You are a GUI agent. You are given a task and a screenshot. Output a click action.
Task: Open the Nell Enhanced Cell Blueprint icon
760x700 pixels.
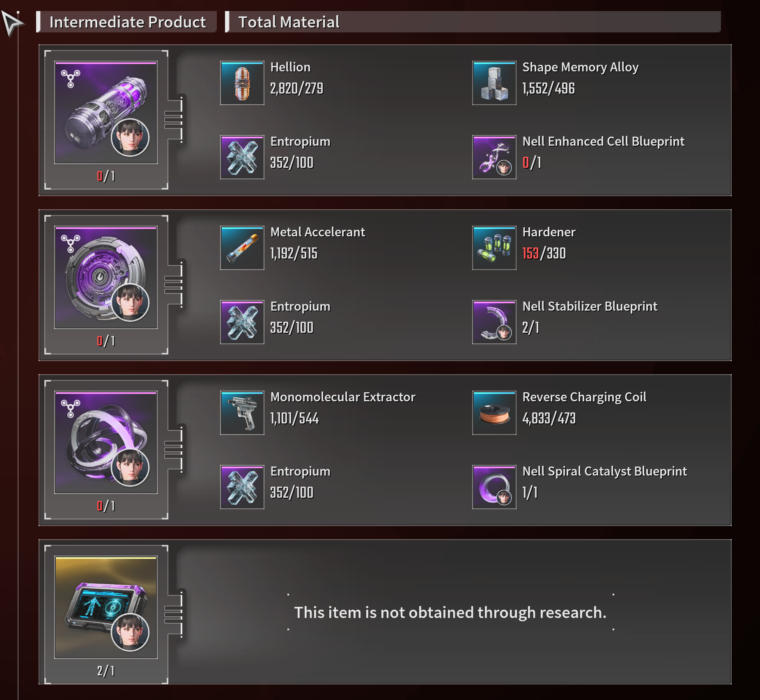pos(494,157)
